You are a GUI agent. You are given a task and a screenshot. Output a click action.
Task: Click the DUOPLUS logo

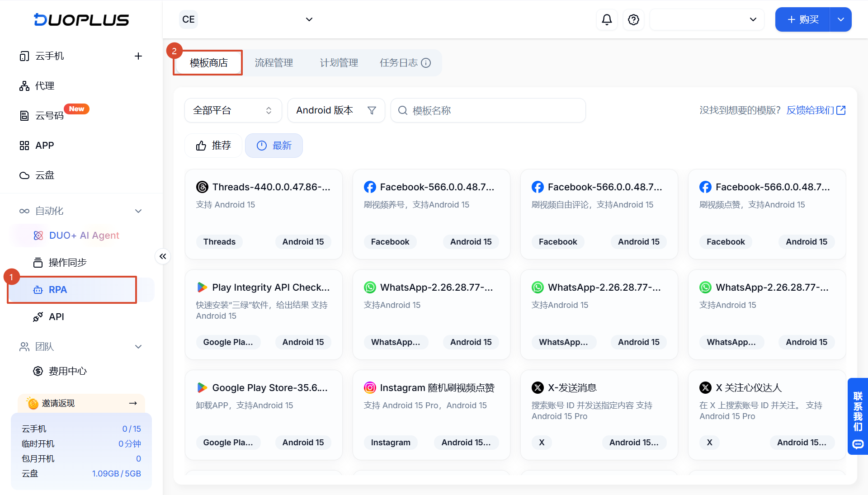[x=81, y=20]
